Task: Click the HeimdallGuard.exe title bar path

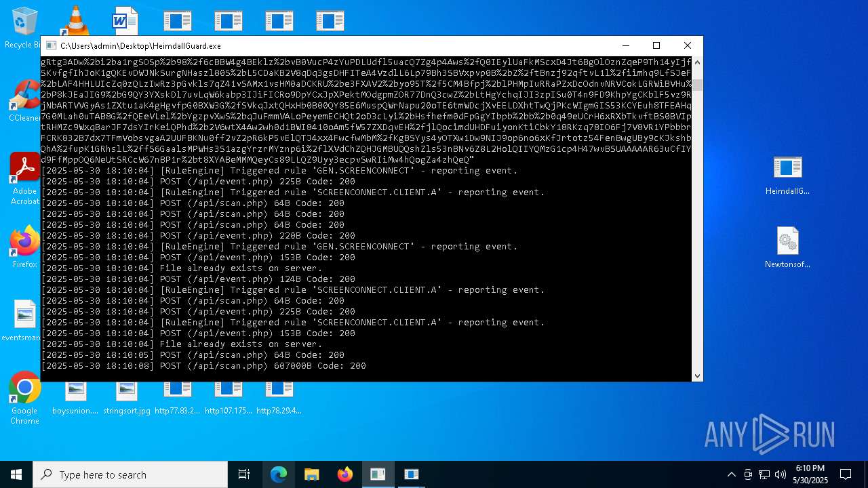Action: [140, 46]
